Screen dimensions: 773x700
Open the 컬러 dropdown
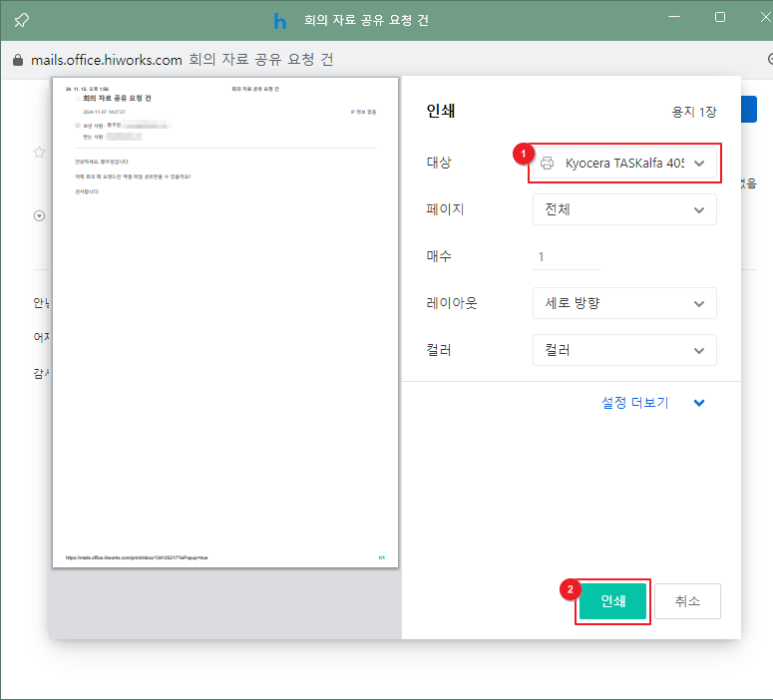tap(624, 350)
